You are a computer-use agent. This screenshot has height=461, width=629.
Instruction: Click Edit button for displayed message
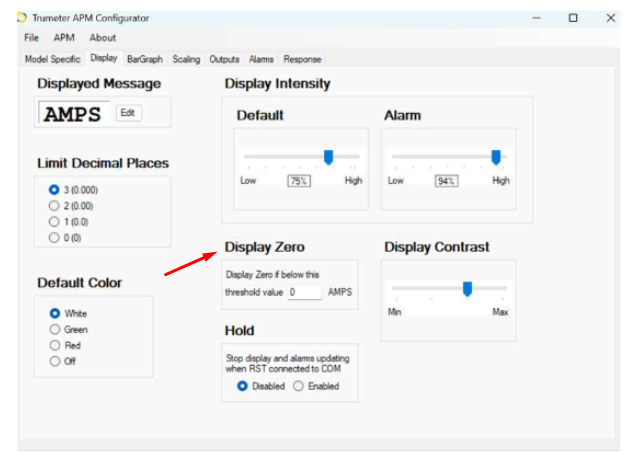[x=128, y=113]
